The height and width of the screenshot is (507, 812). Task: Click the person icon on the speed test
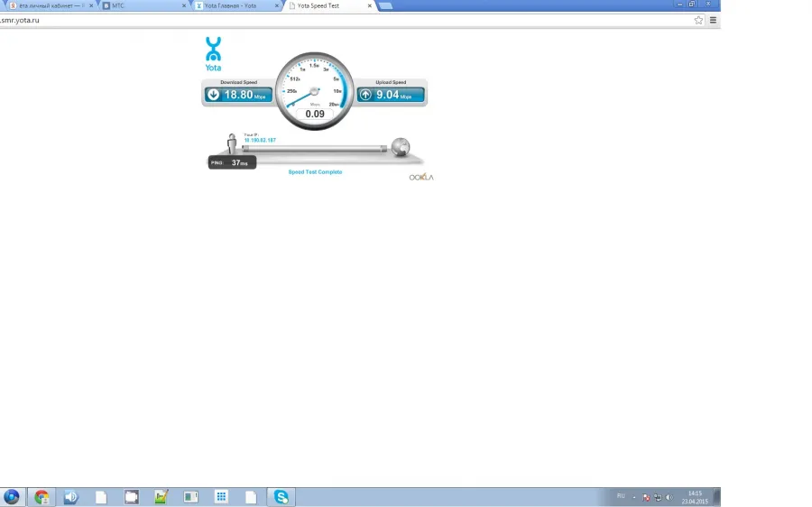coord(232,143)
